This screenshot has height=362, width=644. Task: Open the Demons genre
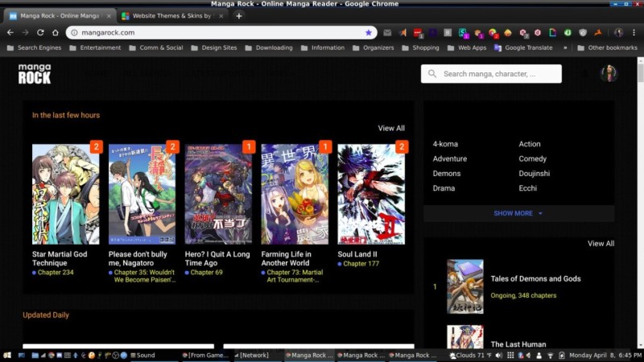click(x=447, y=174)
